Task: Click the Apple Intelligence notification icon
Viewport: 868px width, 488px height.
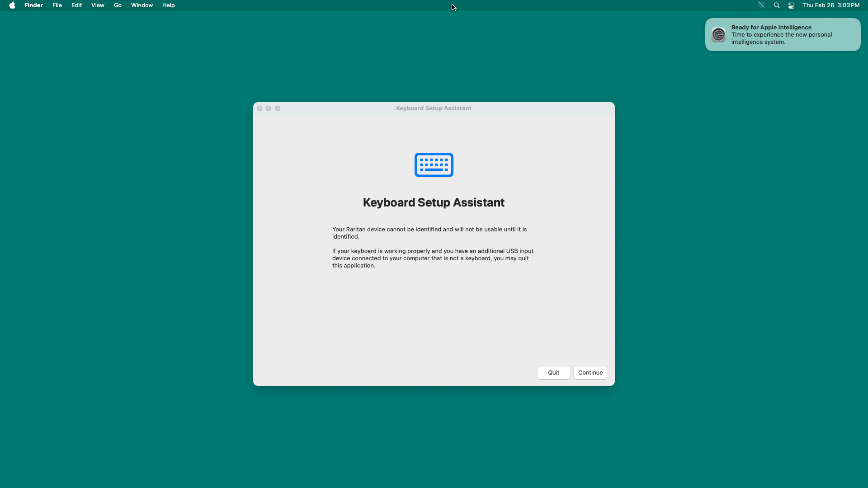Action: (718, 35)
